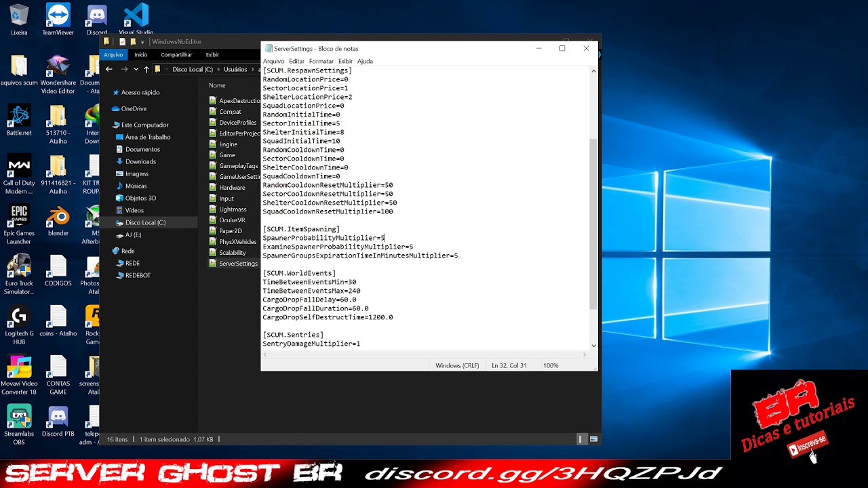Open Compartilhar ribbon tab in Explorer

point(177,55)
